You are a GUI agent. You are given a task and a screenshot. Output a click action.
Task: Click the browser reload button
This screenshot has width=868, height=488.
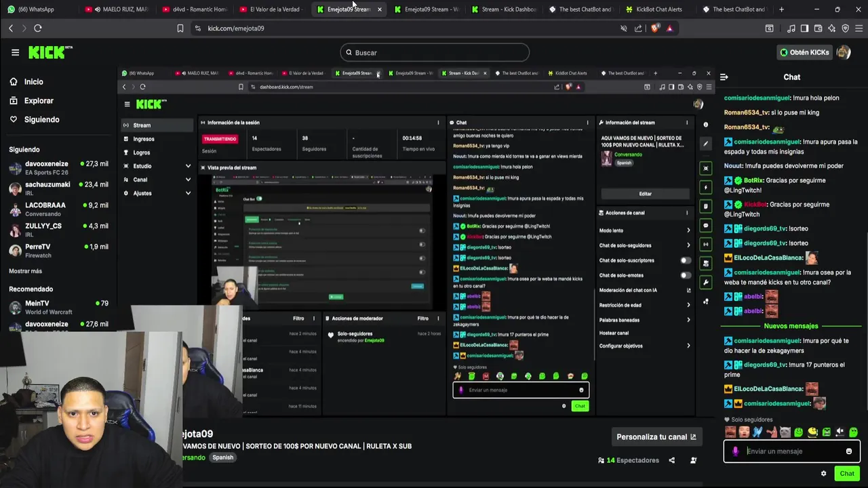[x=38, y=28]
